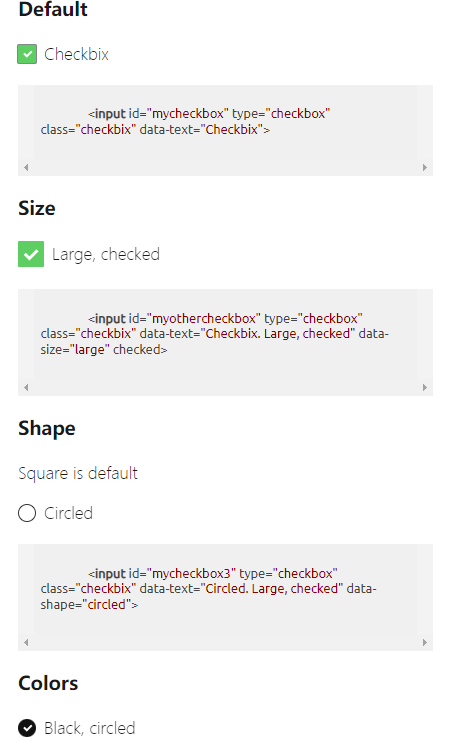Enable the round Circled checkbox
Image resolution: width=449 pixels, height=755 pixels.
[x=27, y=513]
